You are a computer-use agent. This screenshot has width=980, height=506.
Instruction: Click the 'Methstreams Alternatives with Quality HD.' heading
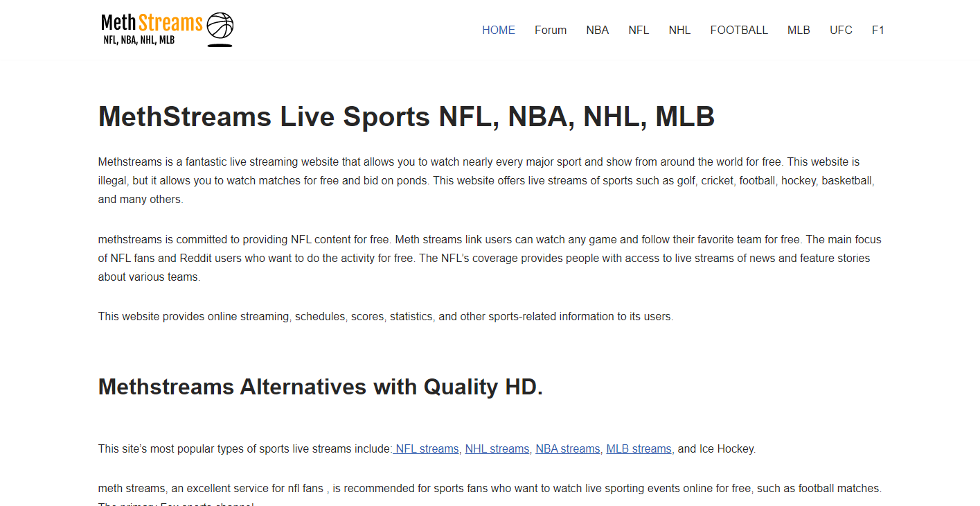pos(321,386)
